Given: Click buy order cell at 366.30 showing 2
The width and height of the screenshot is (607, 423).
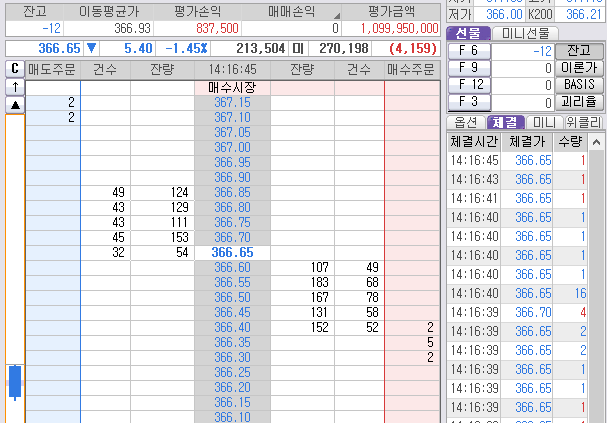Looking at the screenshot, I should [412, 357].
